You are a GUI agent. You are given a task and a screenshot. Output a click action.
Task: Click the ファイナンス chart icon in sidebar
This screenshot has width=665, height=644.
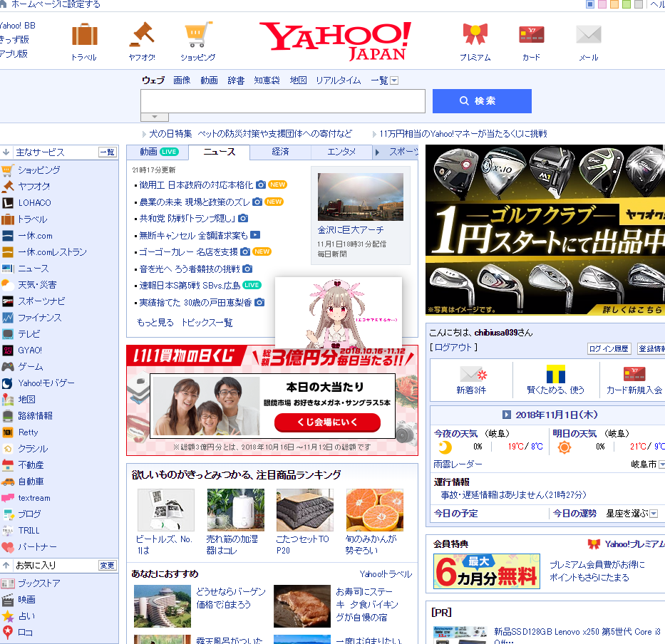pyautogui.click(x=8, y=318)
